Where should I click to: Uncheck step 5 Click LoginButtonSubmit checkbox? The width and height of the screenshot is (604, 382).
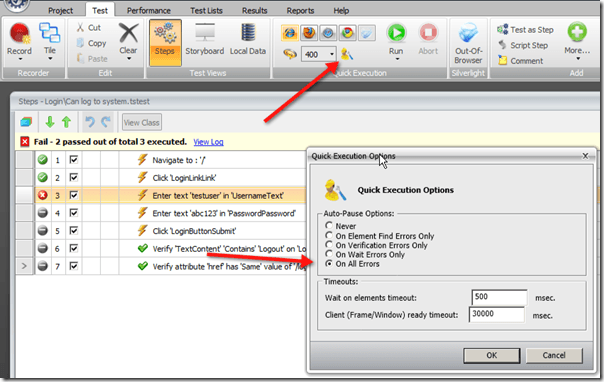[x=74, y=230]
